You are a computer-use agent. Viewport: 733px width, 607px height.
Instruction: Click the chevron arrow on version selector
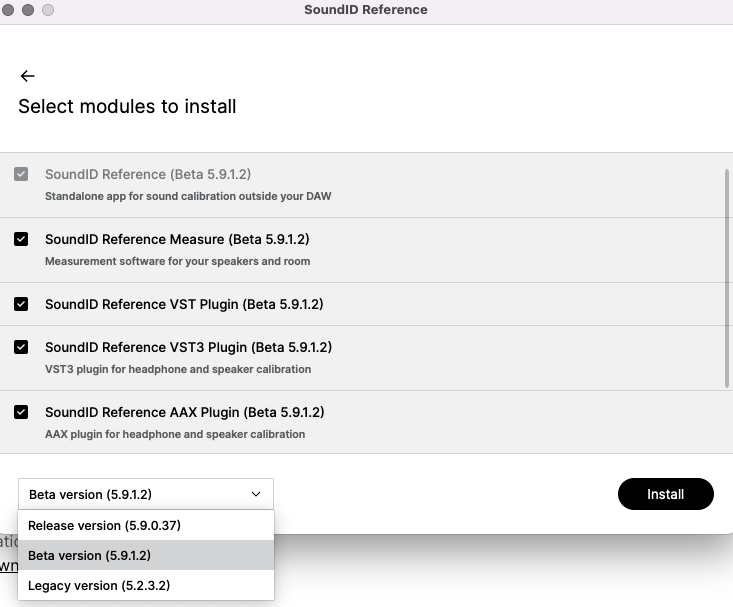[256, 494]
